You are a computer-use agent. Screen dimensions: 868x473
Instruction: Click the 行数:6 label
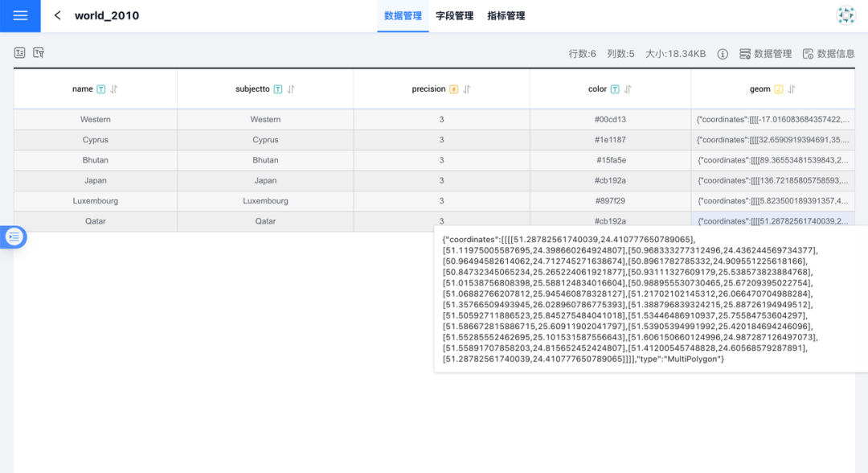[x=583, y=54]
